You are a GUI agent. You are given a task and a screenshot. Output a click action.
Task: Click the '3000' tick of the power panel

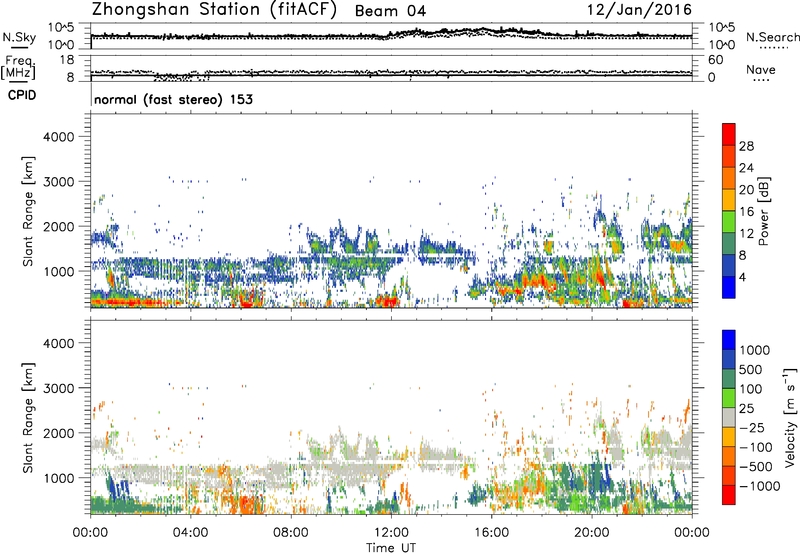pos(59,182)
